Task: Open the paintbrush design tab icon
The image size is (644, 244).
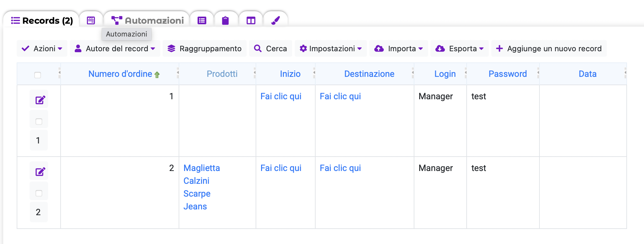Action: tap(275, 20)
